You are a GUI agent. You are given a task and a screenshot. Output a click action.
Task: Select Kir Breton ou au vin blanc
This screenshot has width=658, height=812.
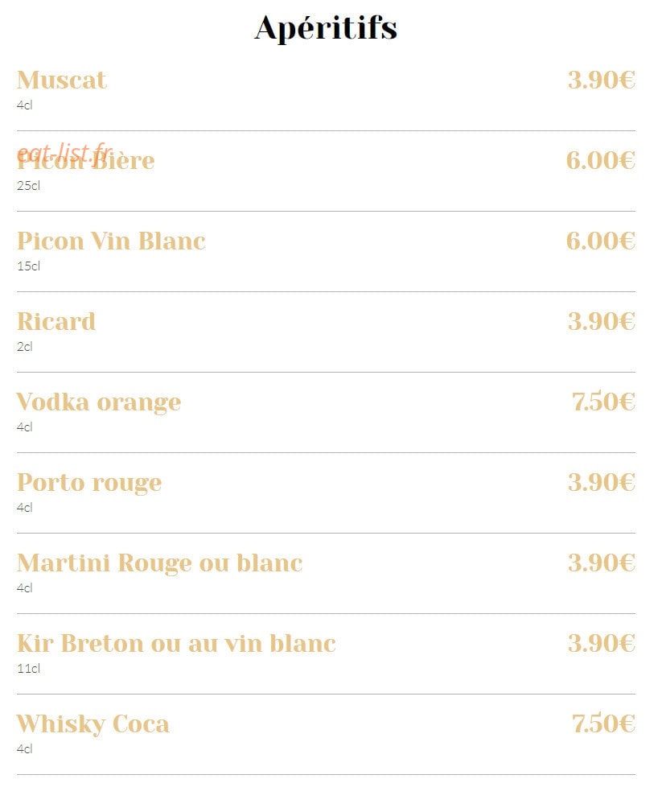[176, 644]
